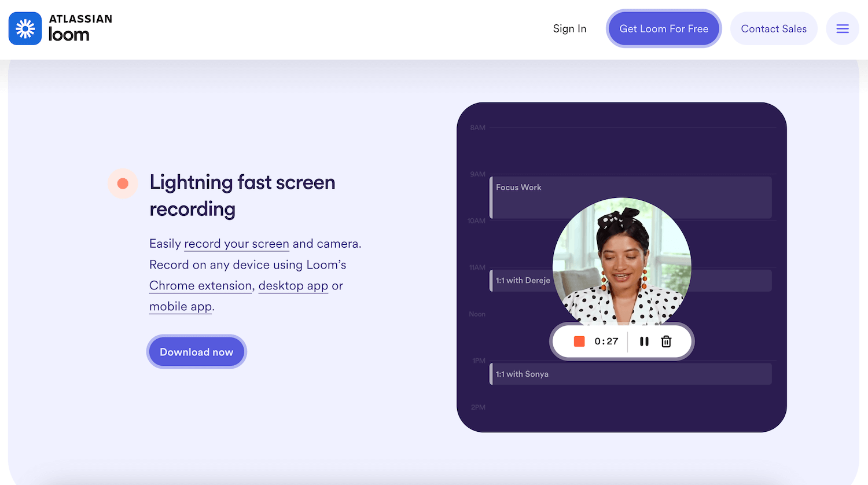Image resolution: width=868 pixels, height=485 pixels.
Task: Open the desktop app link
Action: click(293, 285)
